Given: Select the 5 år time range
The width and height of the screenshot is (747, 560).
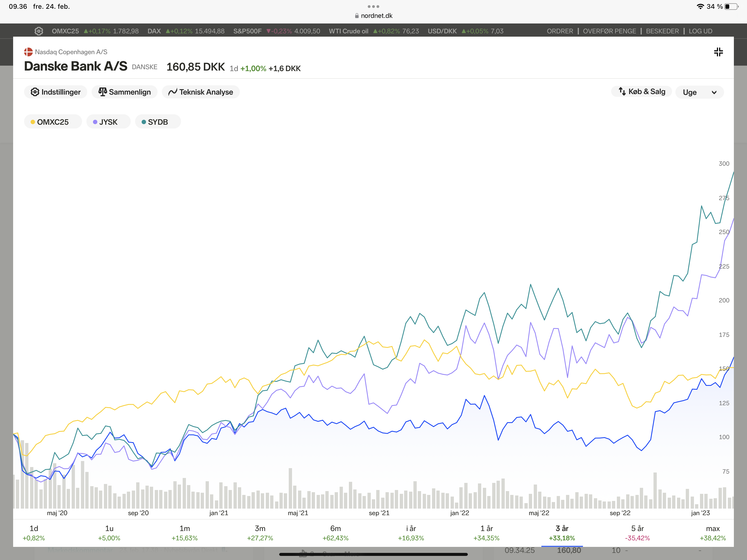Looking at the screenshot, I should point(637,533).
